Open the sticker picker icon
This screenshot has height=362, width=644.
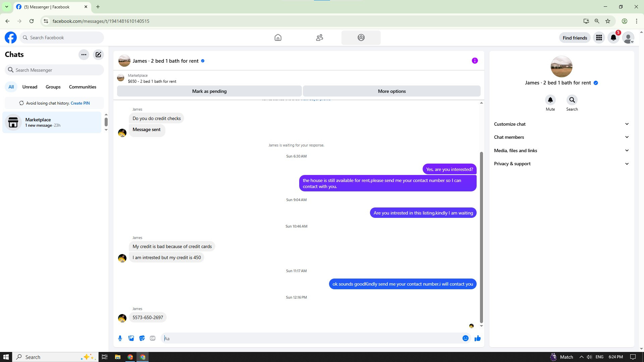click(142, 338)
